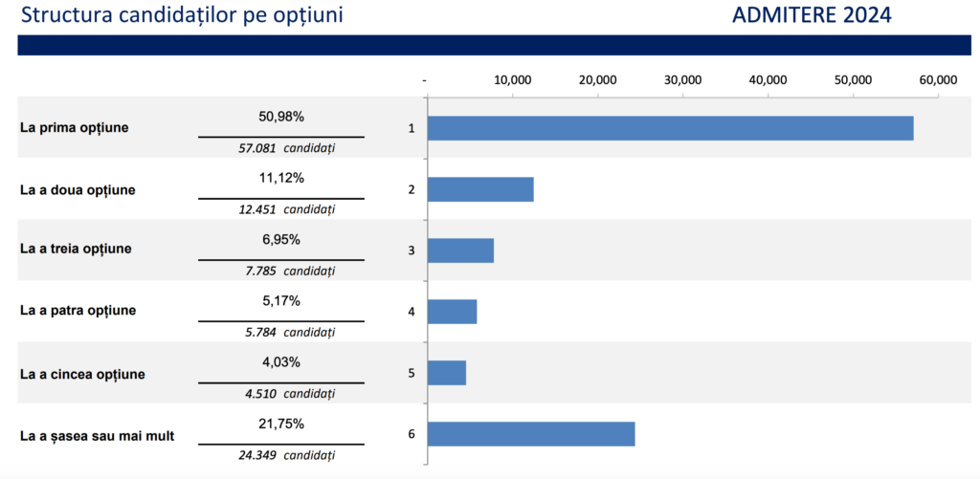Select the 21,75% percentage value

click(281, 424)
